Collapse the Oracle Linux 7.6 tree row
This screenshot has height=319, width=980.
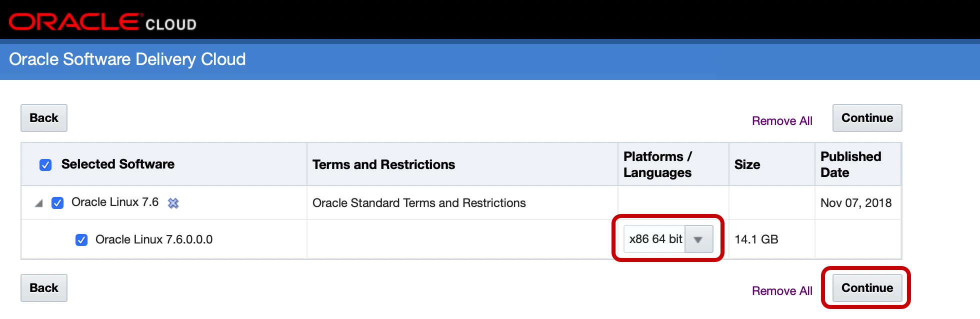[38, 203]
